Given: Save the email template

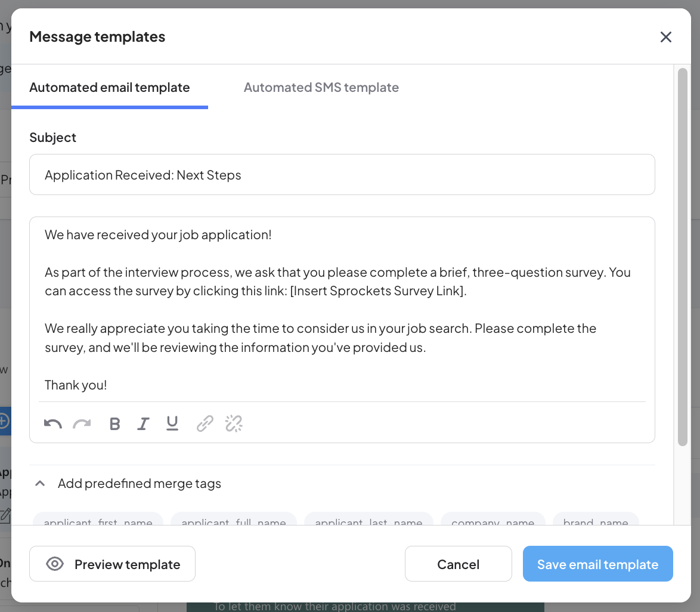Looking at the screenshot, I should pos(597,563).
